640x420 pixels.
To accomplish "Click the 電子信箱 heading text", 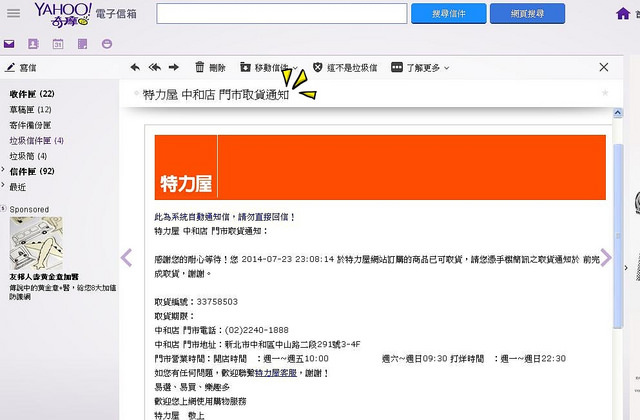I will click(x=116, y=14).
